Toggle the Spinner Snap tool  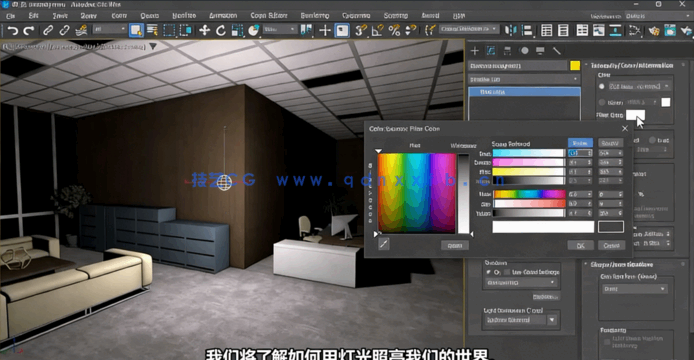pos(411,31)
